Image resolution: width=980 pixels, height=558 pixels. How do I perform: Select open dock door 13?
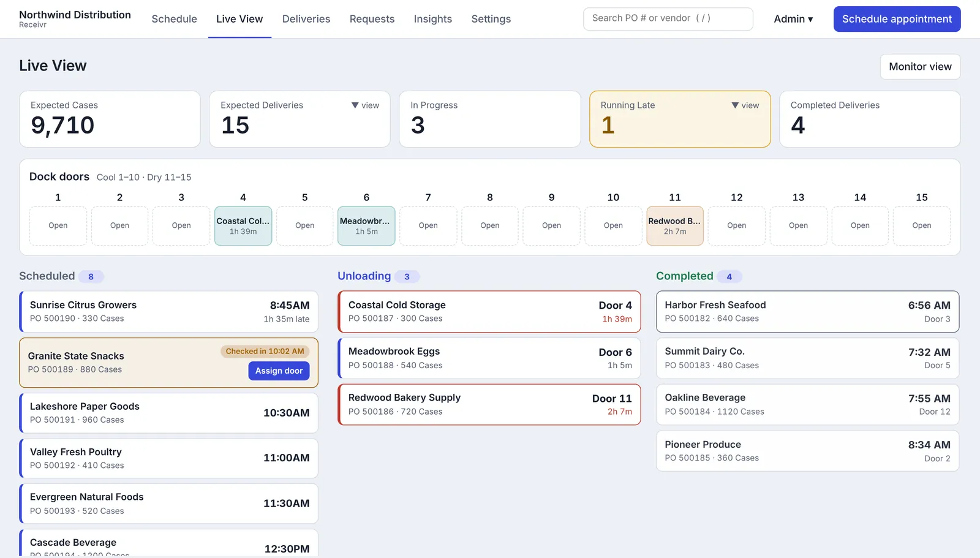[798, 225]
